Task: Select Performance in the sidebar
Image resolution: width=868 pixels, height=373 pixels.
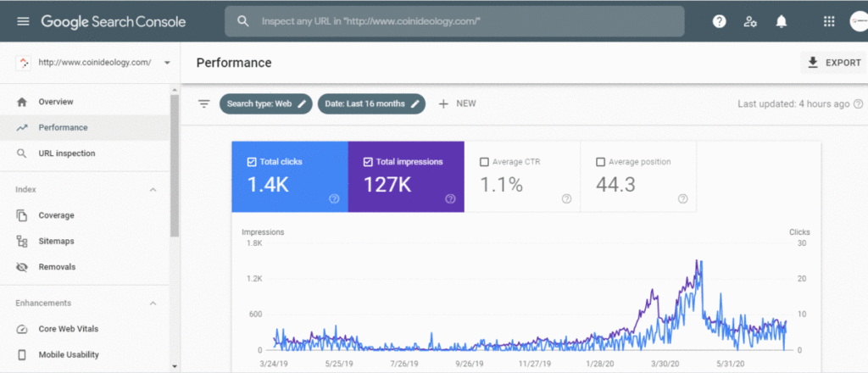Action: [85, 127]
